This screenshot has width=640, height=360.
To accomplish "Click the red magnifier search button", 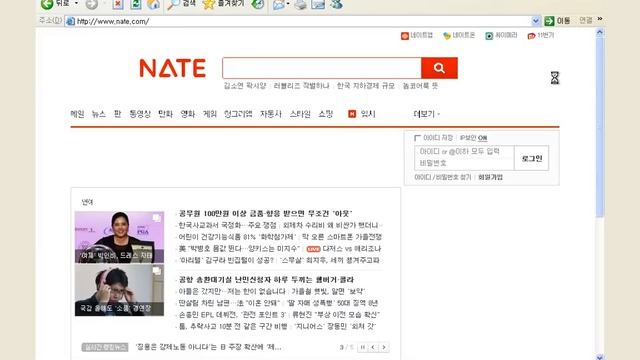I will coord(439,68).
